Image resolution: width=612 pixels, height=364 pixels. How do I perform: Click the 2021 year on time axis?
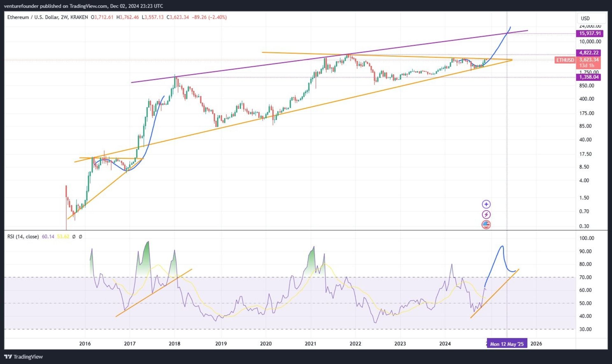click(310, 344)
